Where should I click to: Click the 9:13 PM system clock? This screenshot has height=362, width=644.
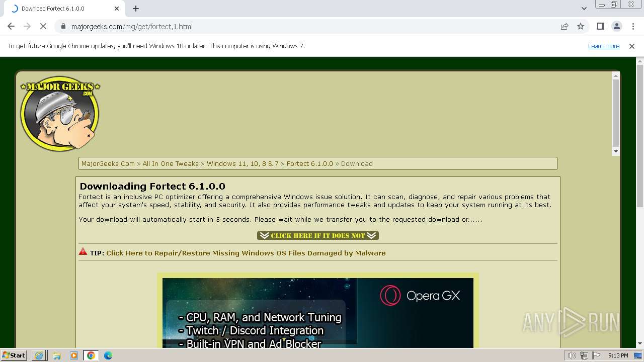(x=618, y=355)
